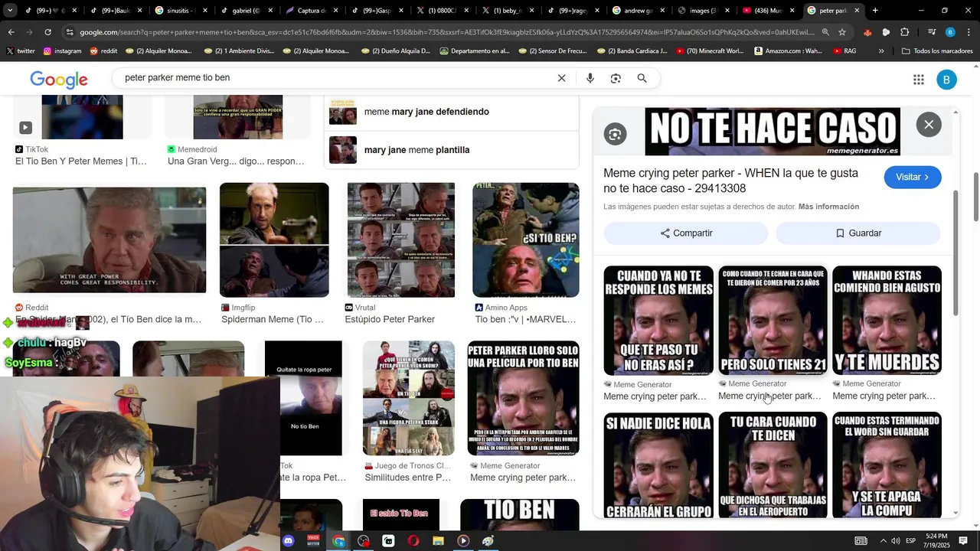
Task: Open the instagram bookmark
Action: (x=62, y=51)
